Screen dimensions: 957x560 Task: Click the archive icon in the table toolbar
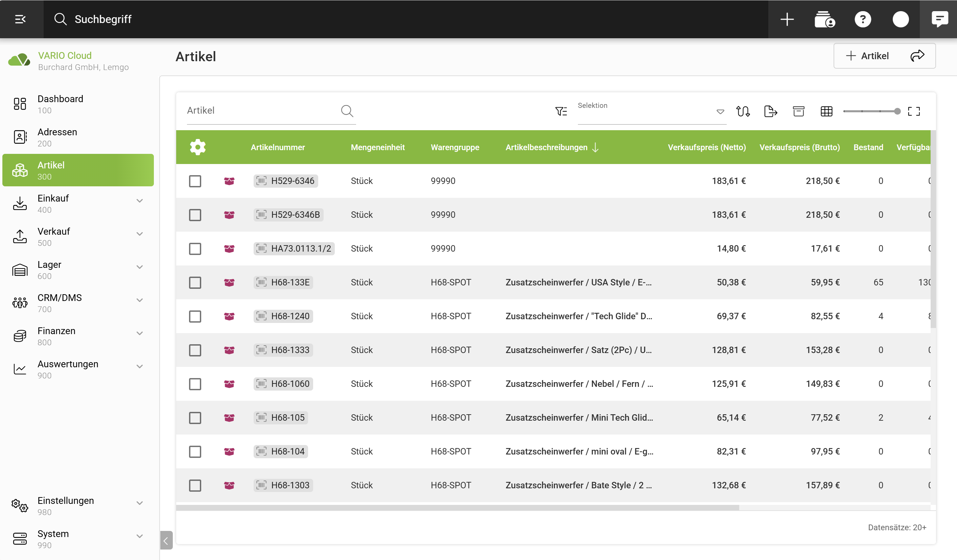[799, 111]
